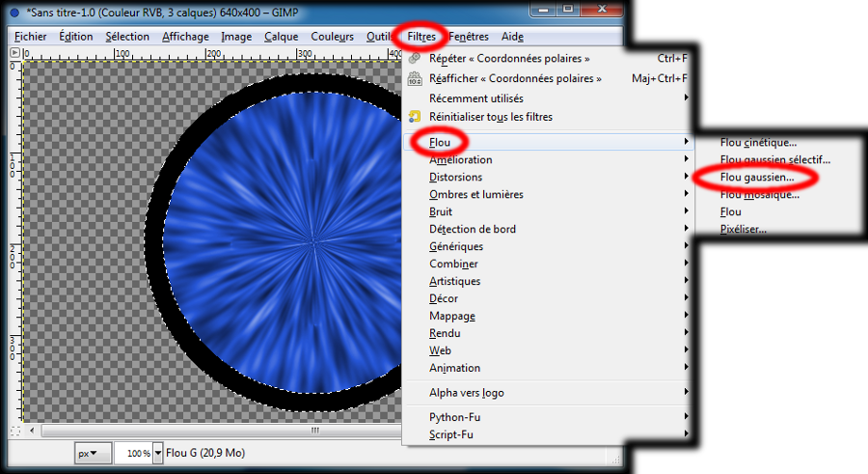Toggle the quick mask button below the ruler
This screenshot has width=868, height=474.
14,431
